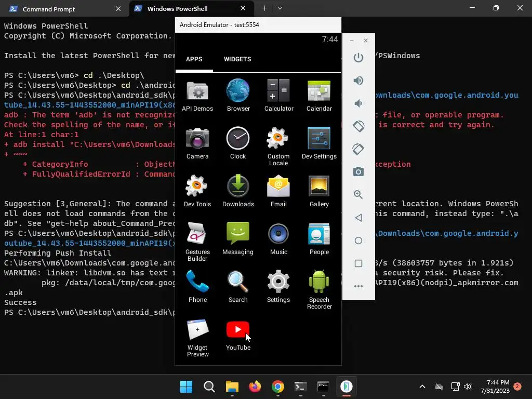Image resolution: width=532 pixels, height=399 pixels.
Task: Take an emulator screenshot
Action: click(x=358, y=171)
